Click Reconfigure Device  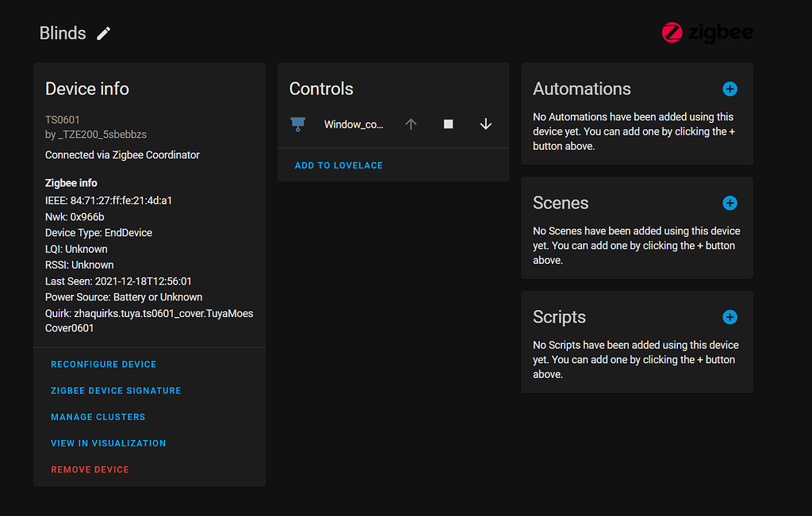tap(104, 365)
